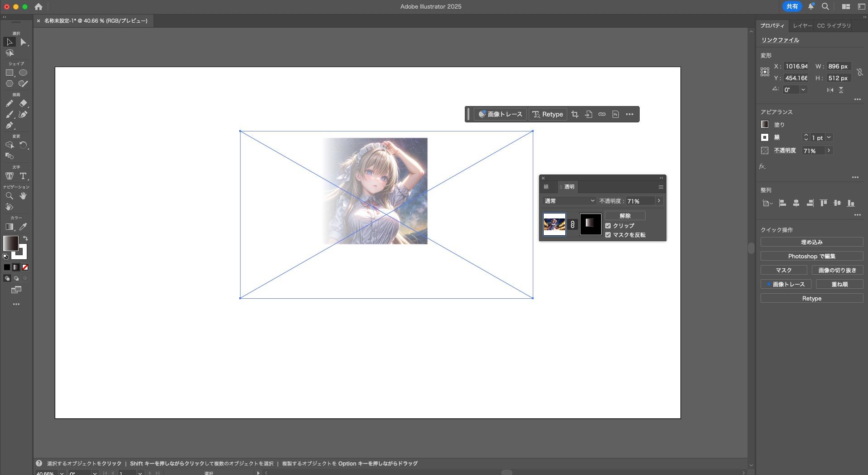868x475 pixels.
Task: Open rotation angle dropdown in Properties
Action: 803,90
